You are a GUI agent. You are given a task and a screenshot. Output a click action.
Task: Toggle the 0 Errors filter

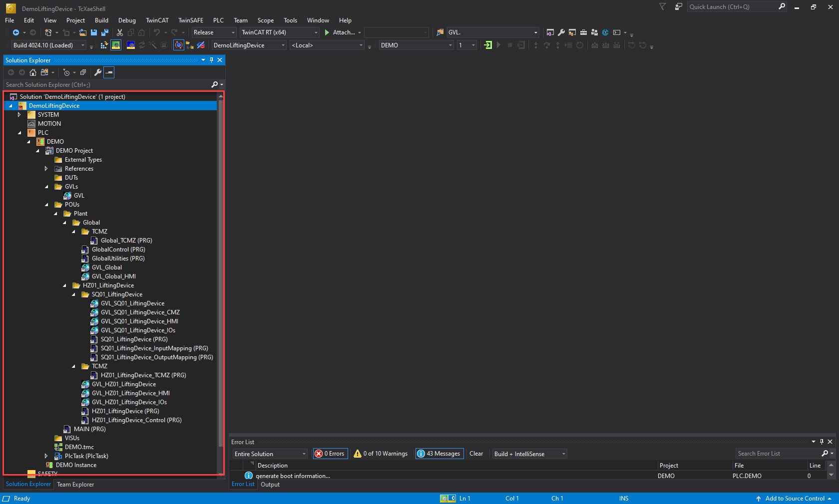(x=330, y=454)
